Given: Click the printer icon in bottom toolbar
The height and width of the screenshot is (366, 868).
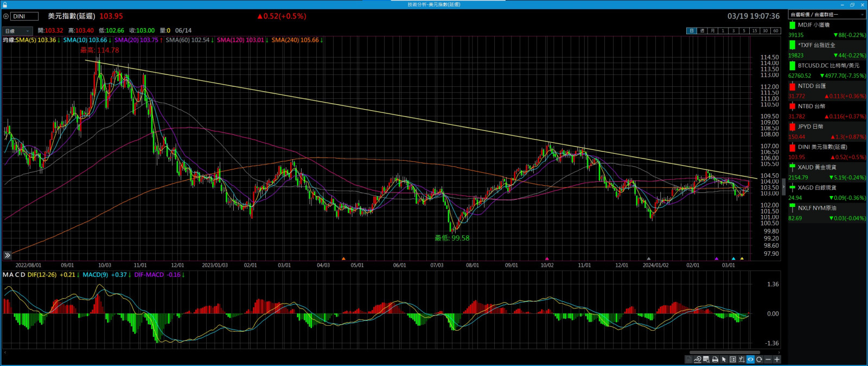Looking at the screenshot, I should point(715,359).
